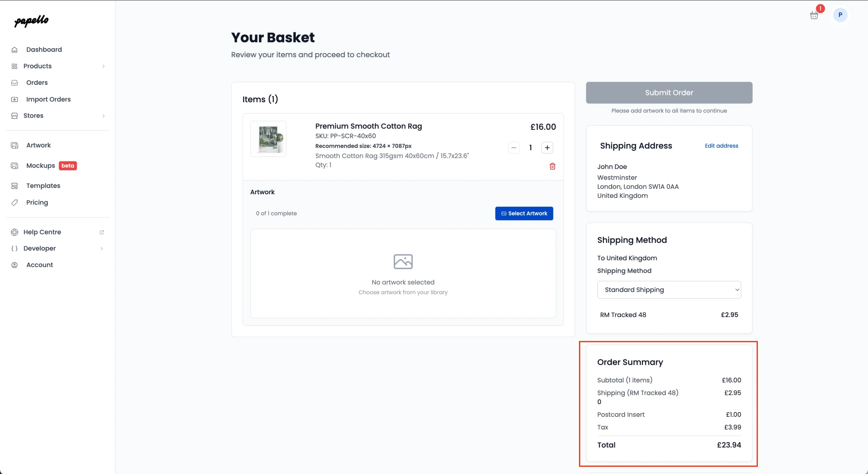Click the Edit address link
Viewport: 868px width, 474px height.
721,146
